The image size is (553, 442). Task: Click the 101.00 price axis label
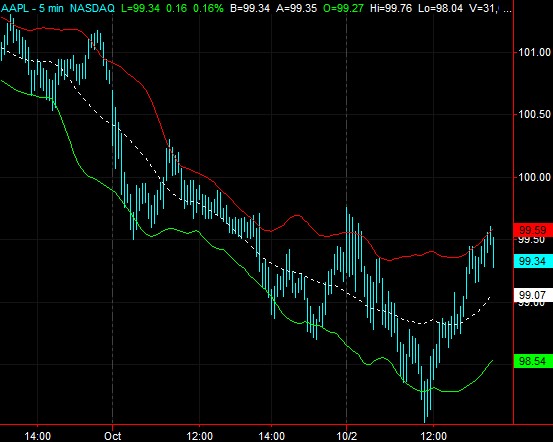point(534,53)
